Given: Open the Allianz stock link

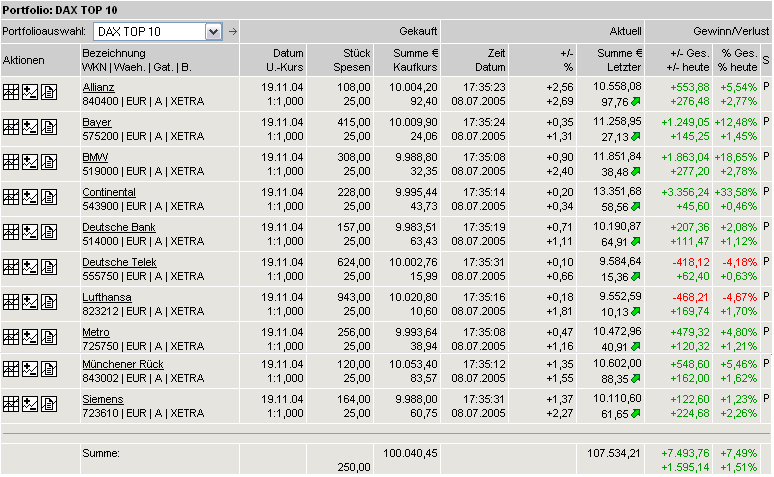Looking at the screenshot, I should pyautogui.click(x=98, y=88).
